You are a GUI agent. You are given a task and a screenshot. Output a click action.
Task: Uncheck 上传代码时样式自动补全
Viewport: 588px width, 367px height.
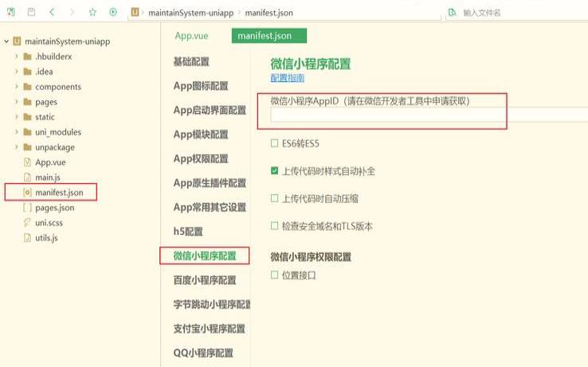(275, 171)
